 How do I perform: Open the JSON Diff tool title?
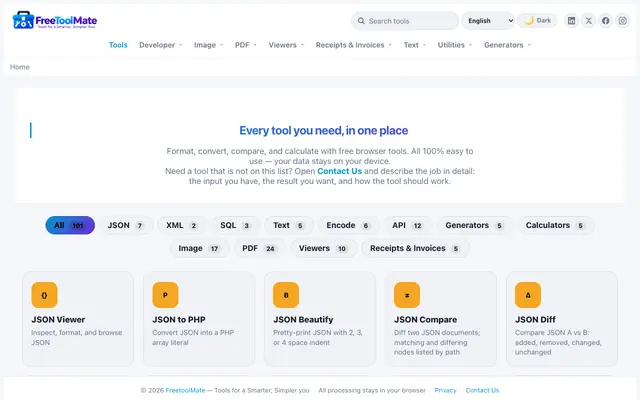pyautogui.click(x=535, y=320)
